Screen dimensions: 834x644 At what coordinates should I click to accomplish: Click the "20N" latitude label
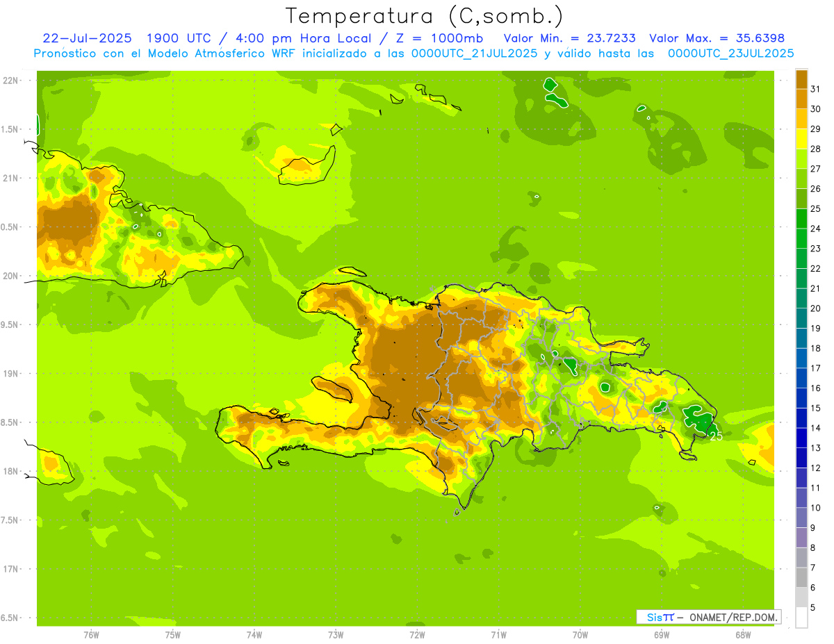pos(10,276)
